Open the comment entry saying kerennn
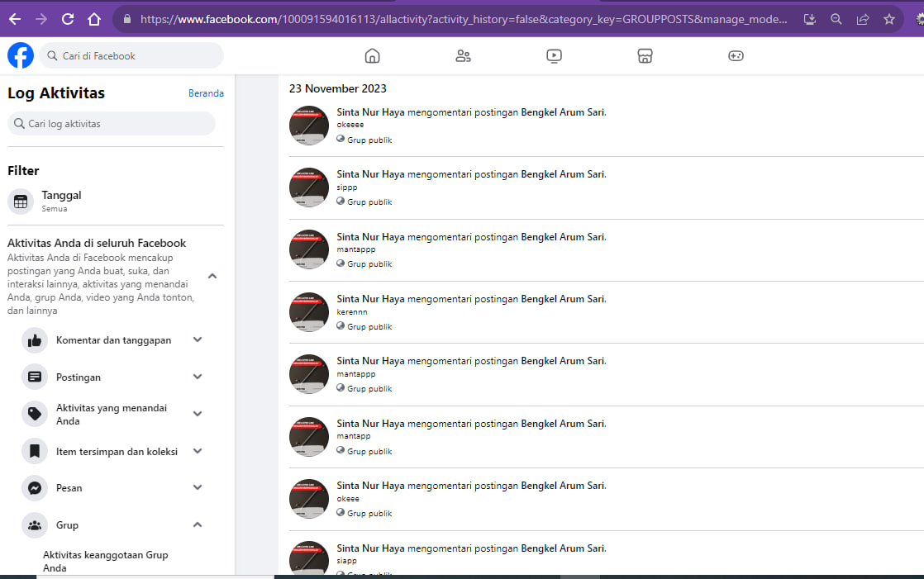The width and height of the screenshot is (924, 579). [x=607, y=312]
